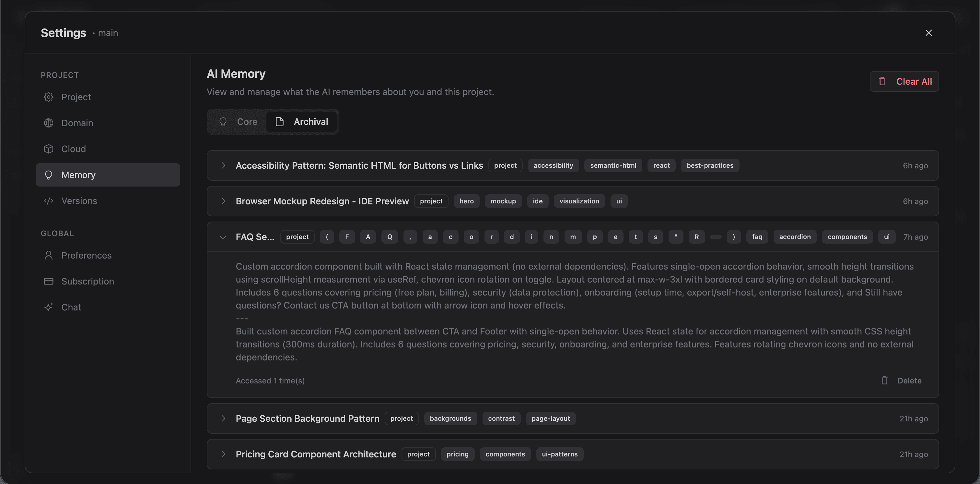Click the Versions code brackets icon
This screenshot has width=980, height=484.
tap(48, 201)
